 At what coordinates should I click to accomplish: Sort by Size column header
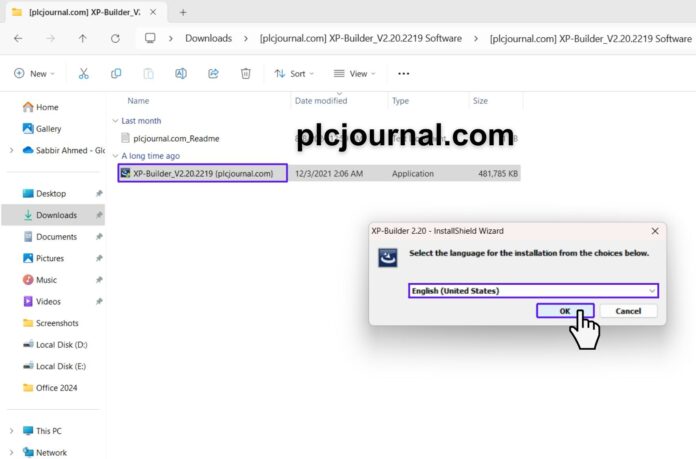tap(480, 101)
